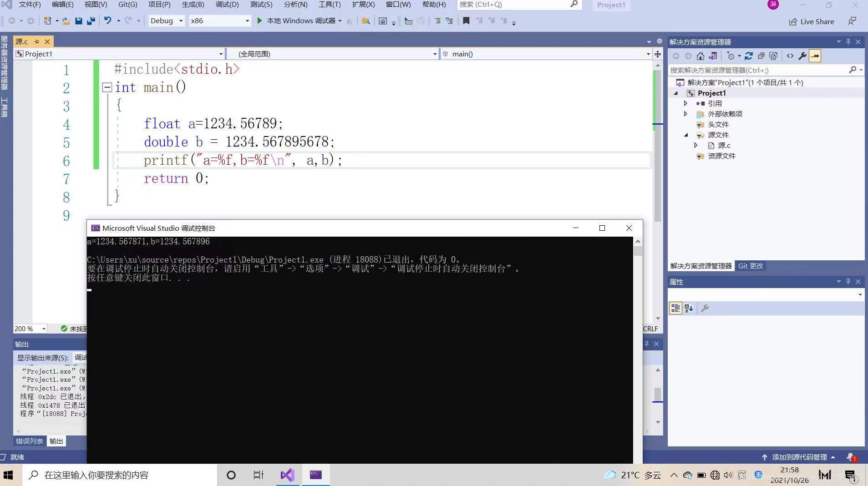The image size is (868, 486).
Task: Switch to the 错误列表 tab
Action: (x=30, y=441)
